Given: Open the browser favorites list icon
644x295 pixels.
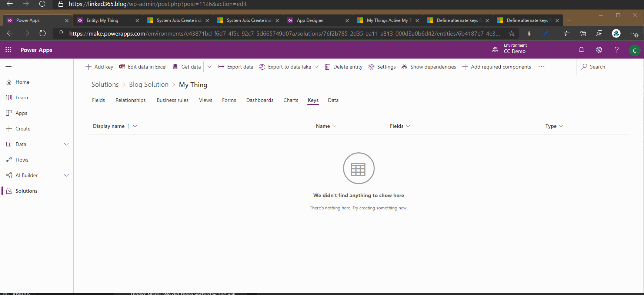Looking at the screenshot, I should pyautogui.click(x=567, y=33).
